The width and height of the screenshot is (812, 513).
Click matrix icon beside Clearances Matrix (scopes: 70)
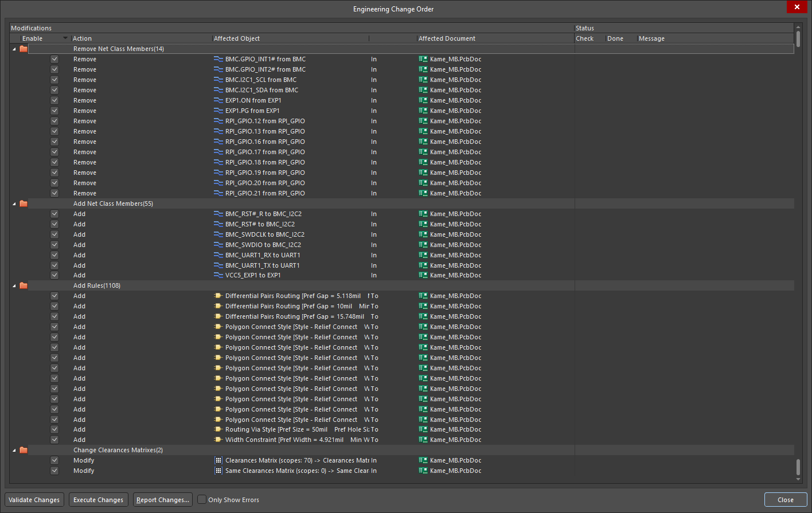(x=218, y=460)
